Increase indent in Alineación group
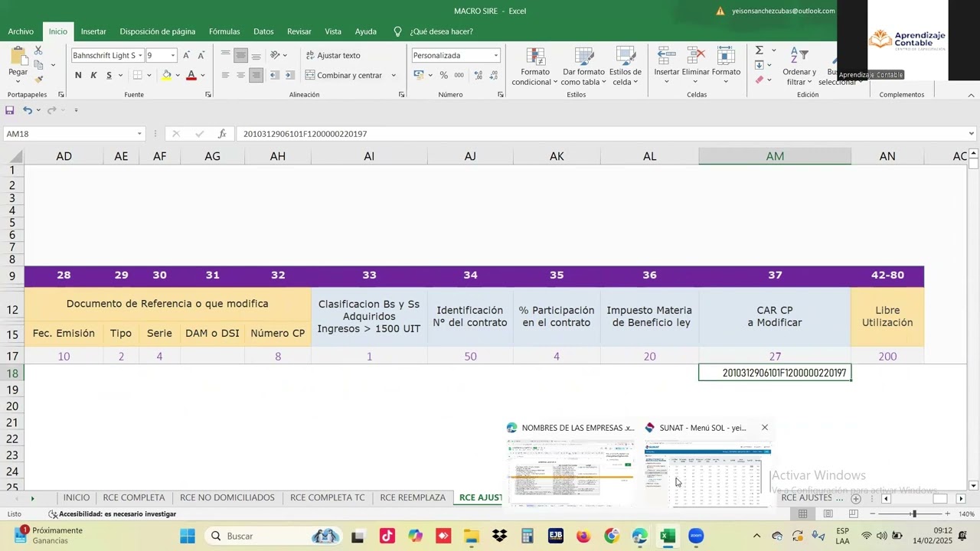 292,75
